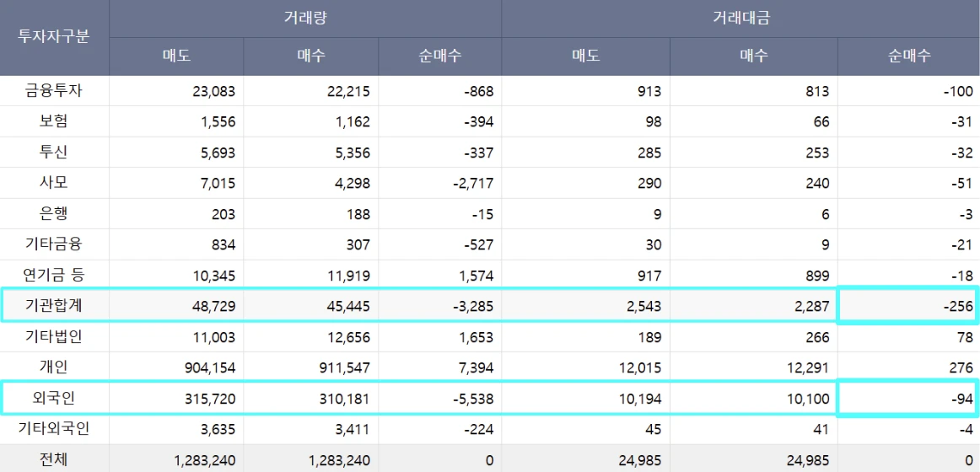The image size is (980, 472).
Task: Select the 개인 investor row label
Action: (x=54, y=367)
